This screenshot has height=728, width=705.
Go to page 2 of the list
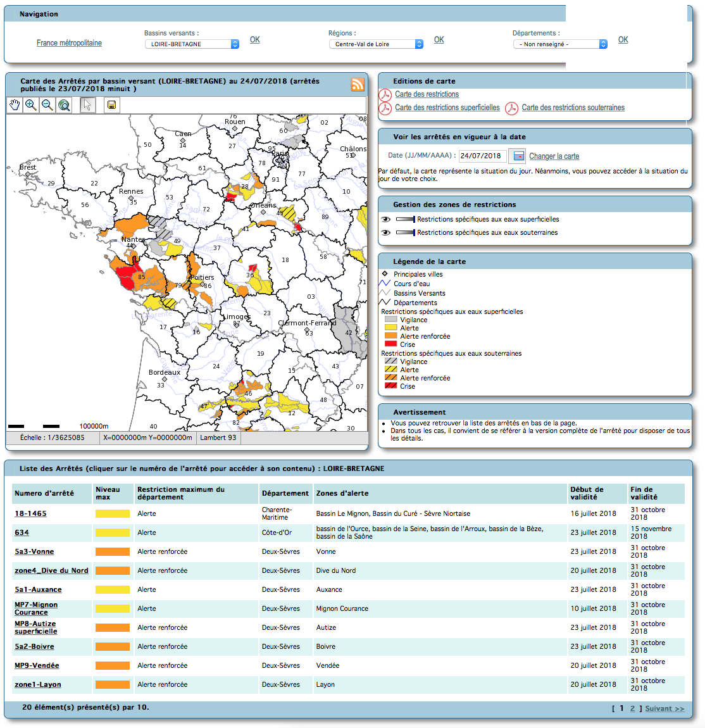click(633, 708)
